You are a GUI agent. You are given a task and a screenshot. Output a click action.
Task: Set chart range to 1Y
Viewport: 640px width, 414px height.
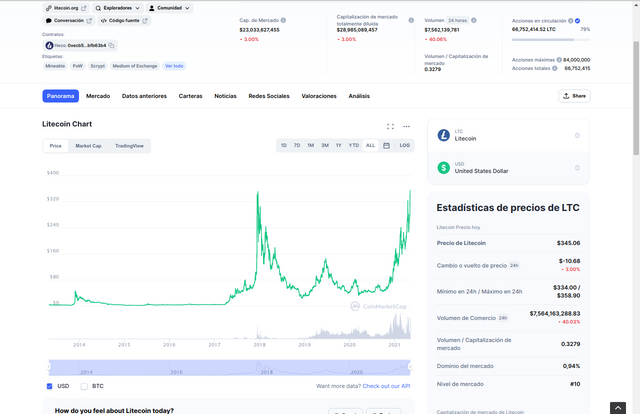338,145
